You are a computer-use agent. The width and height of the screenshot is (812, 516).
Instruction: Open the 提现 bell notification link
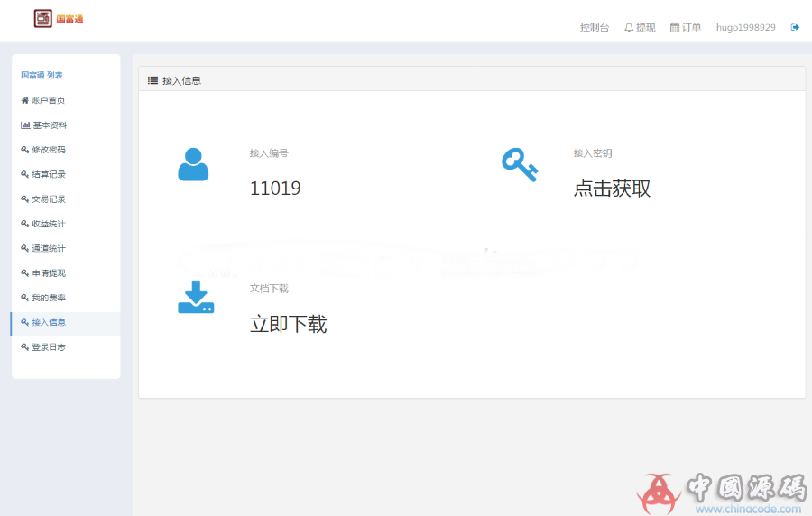click(x=640, y=27)
